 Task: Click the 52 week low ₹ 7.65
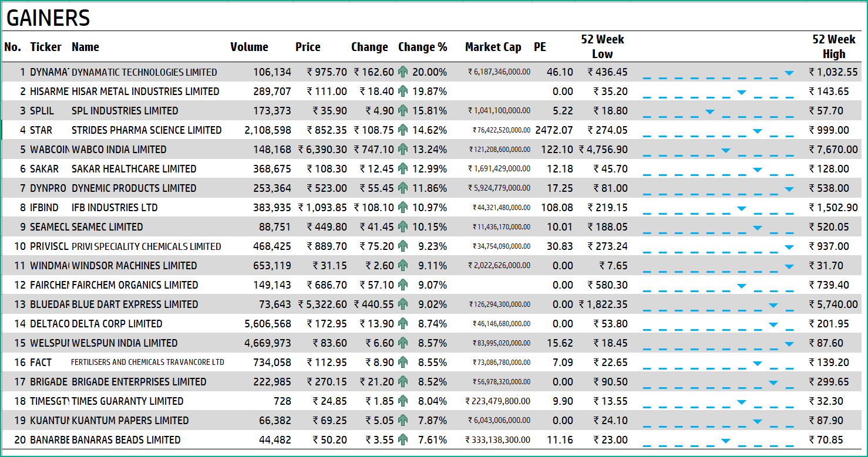point(614,265)
